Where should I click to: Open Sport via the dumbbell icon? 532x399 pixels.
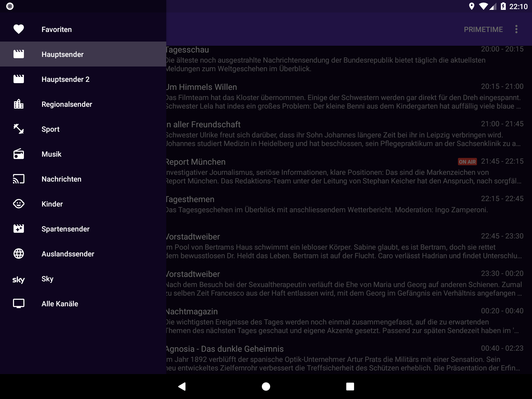click(18, 129)
